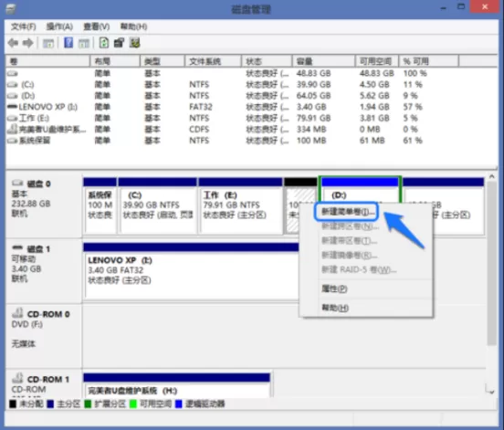This screenshot has height=430, width=504.
Task: Open the 查看(V) menu
Action: click(x=97, y=26)
